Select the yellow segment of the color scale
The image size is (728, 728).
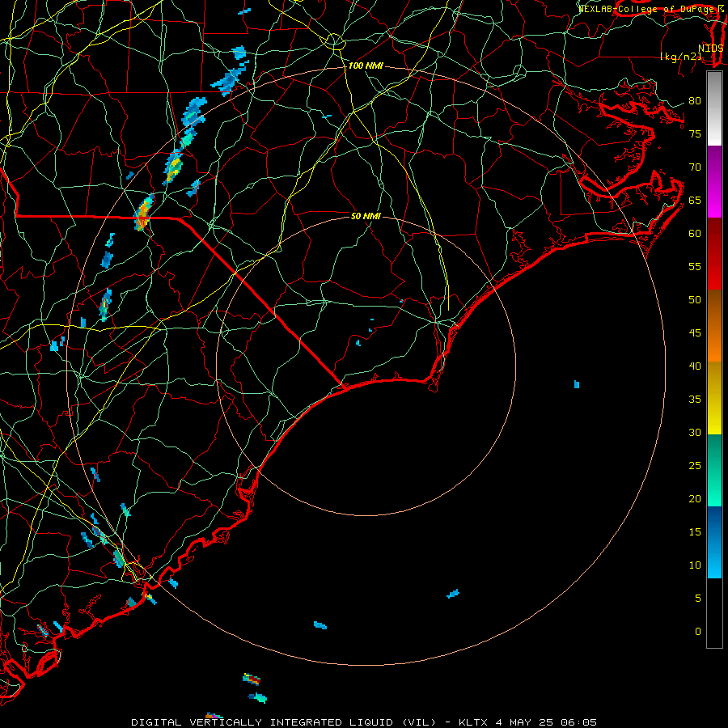click(714, 398)
